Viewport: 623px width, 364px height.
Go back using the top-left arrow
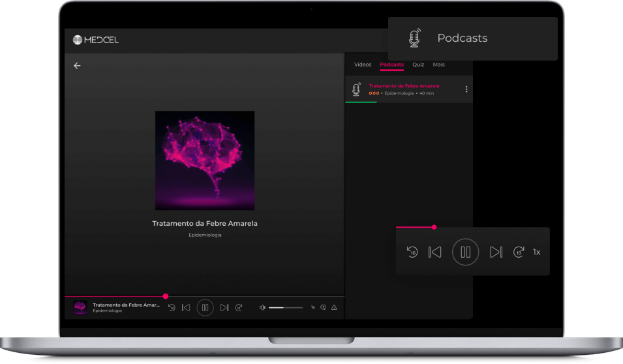tap(77, 66)
